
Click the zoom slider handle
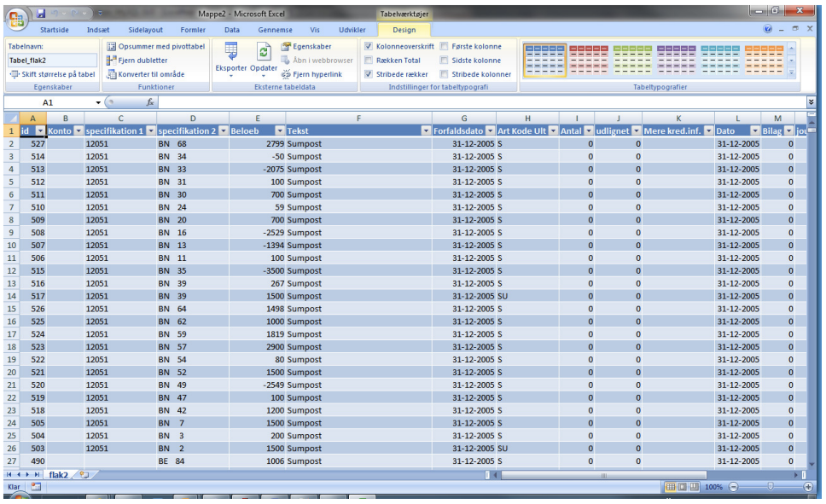click(771, 487)
